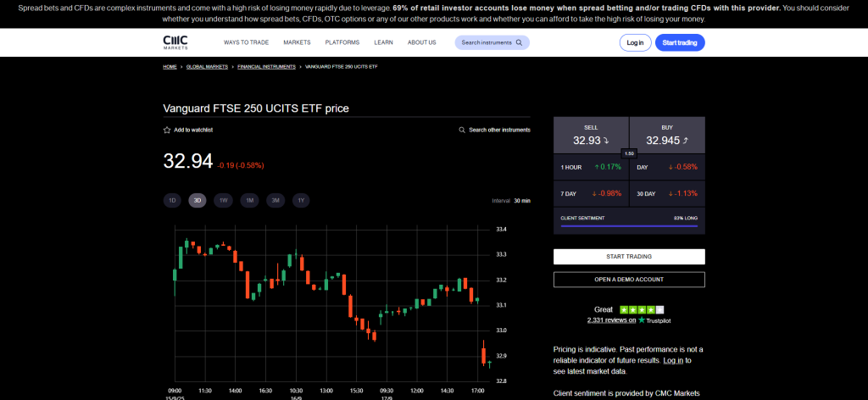The image size is (868, 400).
Task: Click the 33.4 y-axis label
Action: (503, 229)
